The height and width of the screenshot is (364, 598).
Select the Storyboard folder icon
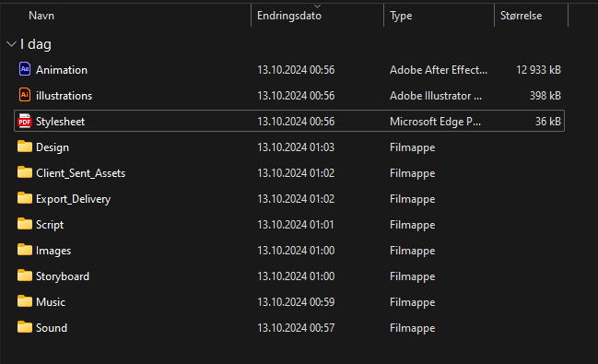click(x=25, y=276)
